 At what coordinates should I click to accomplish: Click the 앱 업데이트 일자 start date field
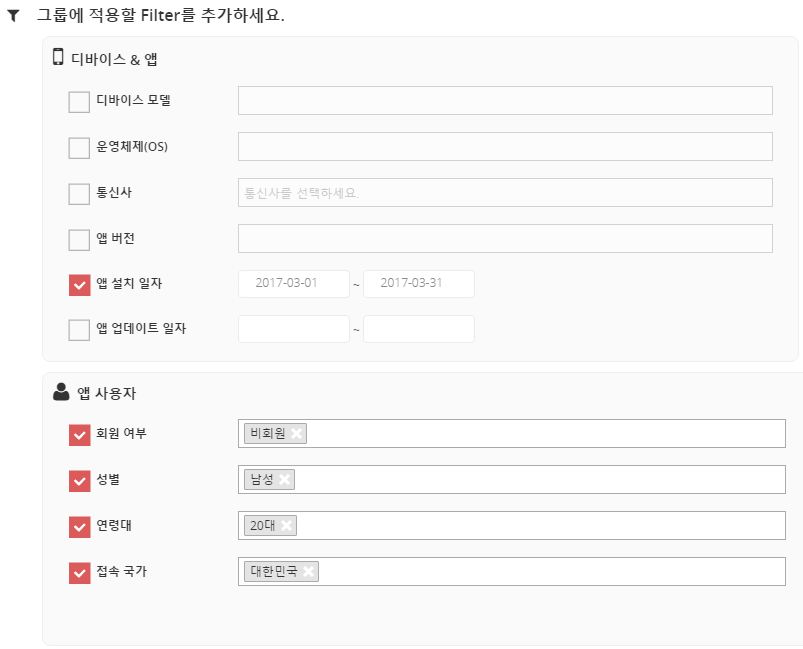tap(294, 329)
